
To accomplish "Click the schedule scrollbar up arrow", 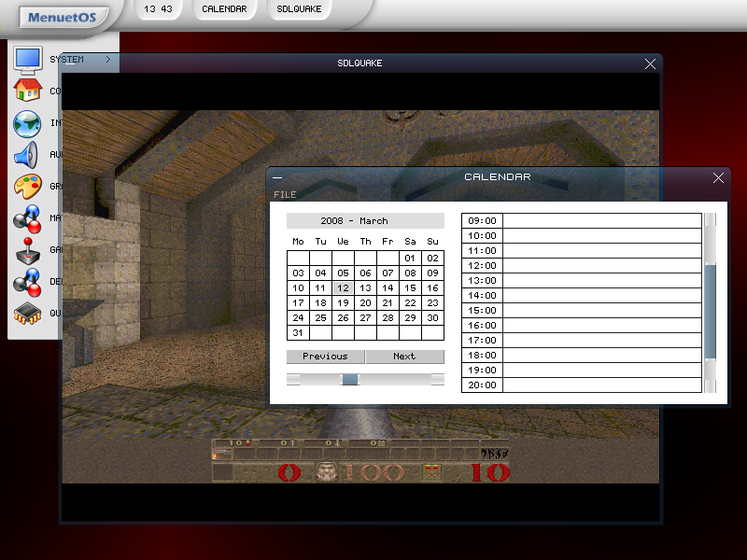I will (x=711, y=219).
